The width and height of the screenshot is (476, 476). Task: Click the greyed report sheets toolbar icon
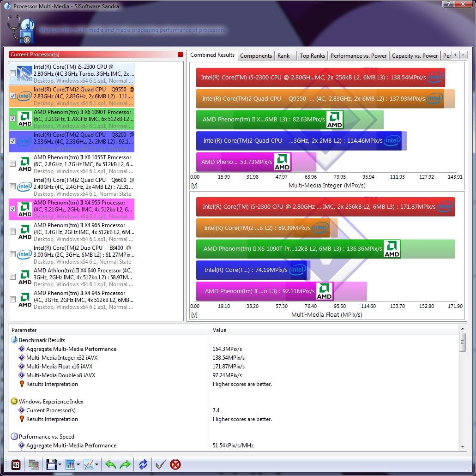(33, 464)
